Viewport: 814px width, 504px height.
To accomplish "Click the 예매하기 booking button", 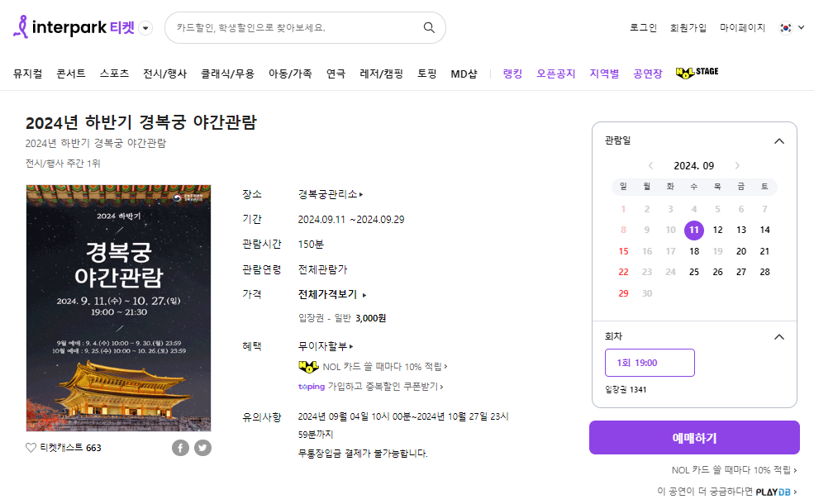I will [694, 437].
